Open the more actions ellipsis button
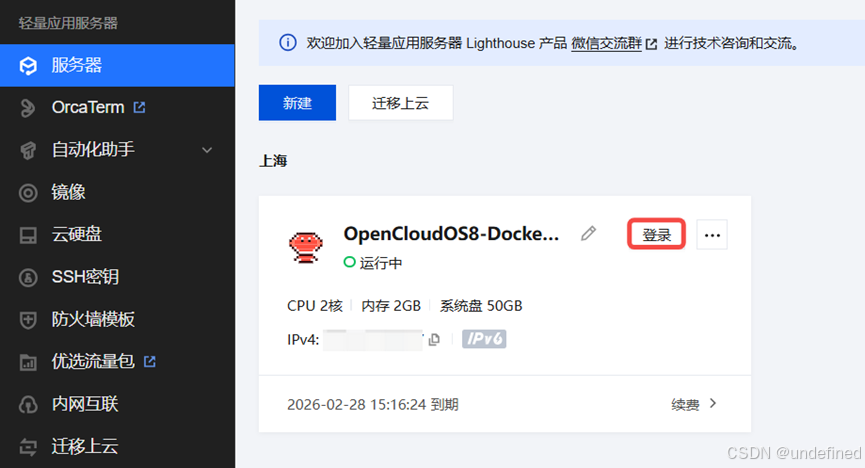The height and width of the screenshot is (468, 865). (712, 235)
